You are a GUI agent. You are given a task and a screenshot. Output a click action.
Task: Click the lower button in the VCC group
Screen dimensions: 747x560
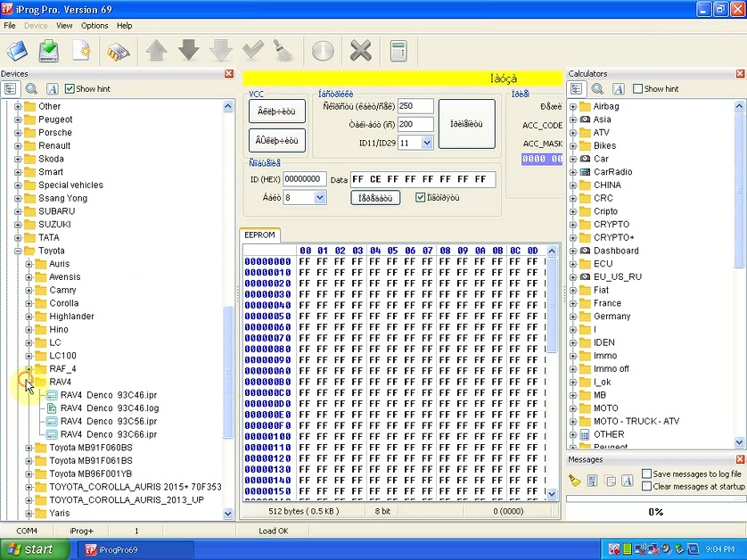tap(277, 141)
